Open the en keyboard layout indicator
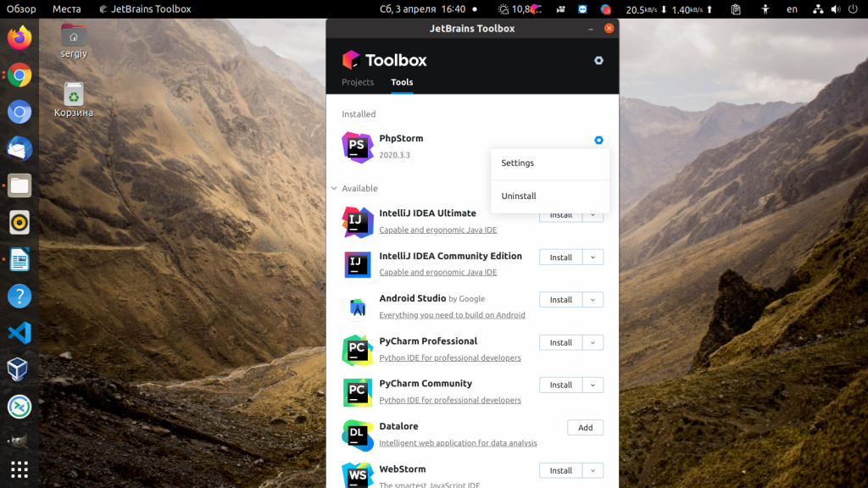 click(x=793, y=9)
